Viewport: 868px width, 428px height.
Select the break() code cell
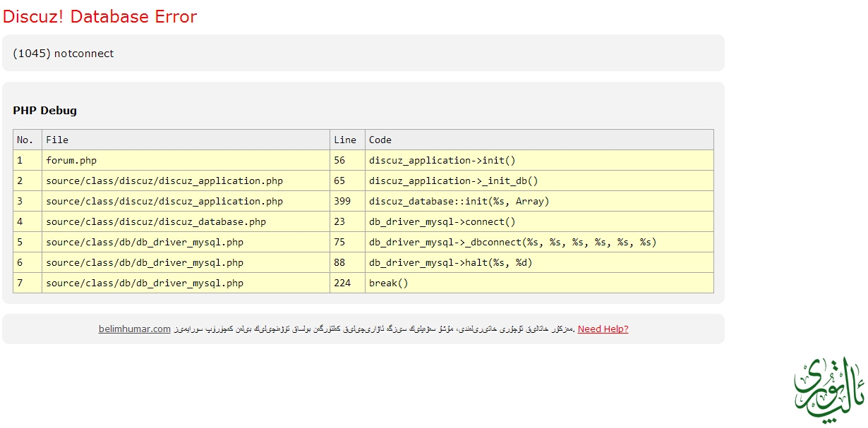pos(539,283)
